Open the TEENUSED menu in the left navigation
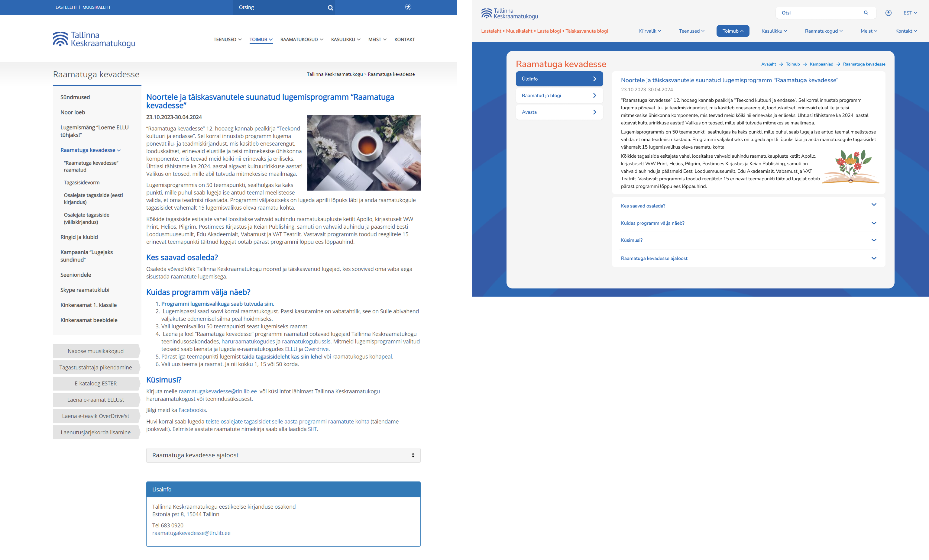929x560 pixels. 227,40
